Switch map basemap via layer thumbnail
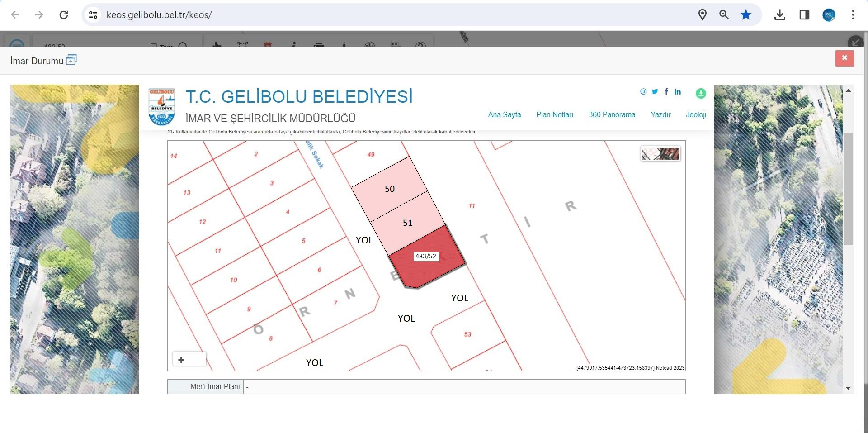This screenshot has height=433, width=868. (x=660, y=154)
